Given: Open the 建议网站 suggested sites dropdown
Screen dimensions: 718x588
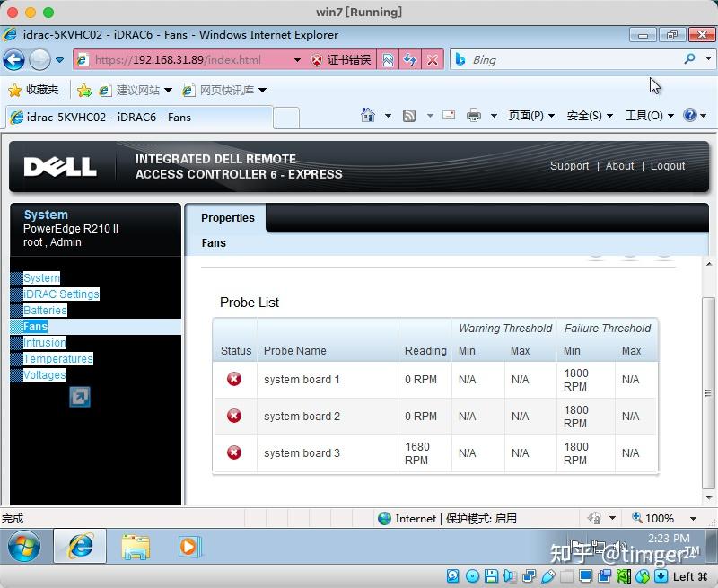Looking at the screenshot, I should (136, 90).
